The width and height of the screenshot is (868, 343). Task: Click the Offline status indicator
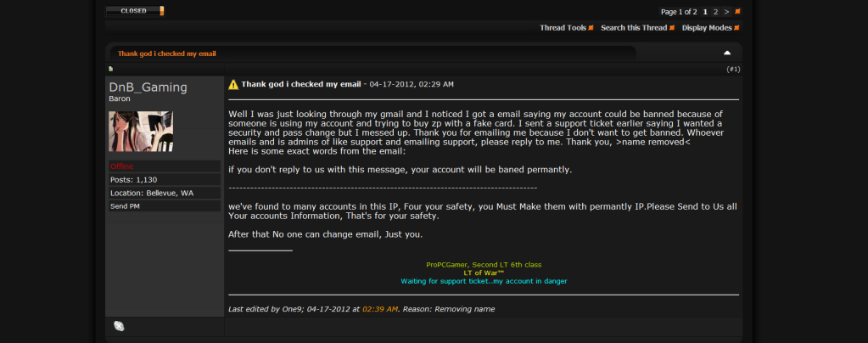122,166
